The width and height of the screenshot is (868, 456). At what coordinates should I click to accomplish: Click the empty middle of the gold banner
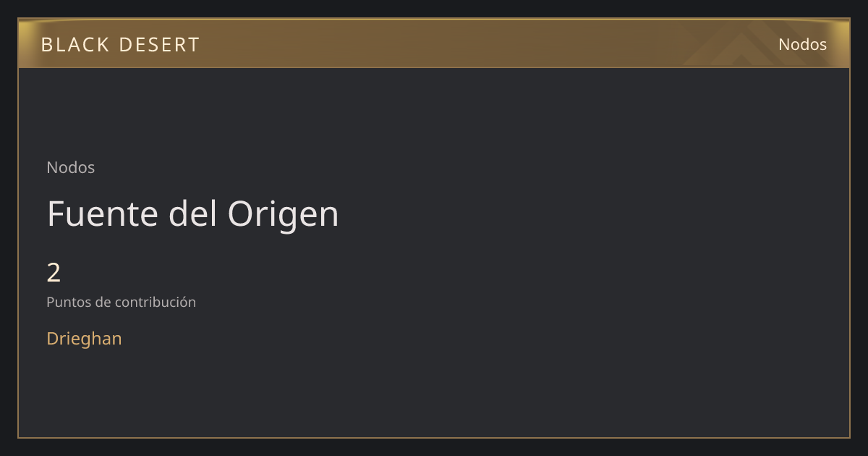click(x=434, y=43)
